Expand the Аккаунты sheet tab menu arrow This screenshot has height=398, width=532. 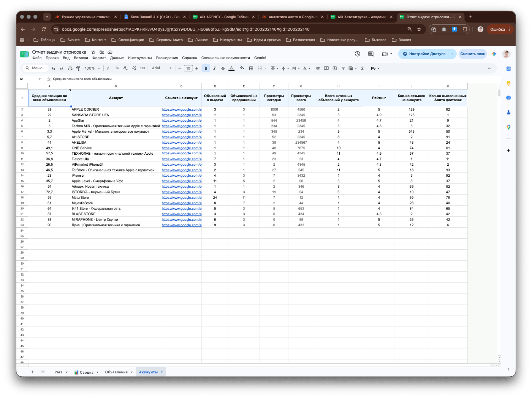click(x=162, y=372)
